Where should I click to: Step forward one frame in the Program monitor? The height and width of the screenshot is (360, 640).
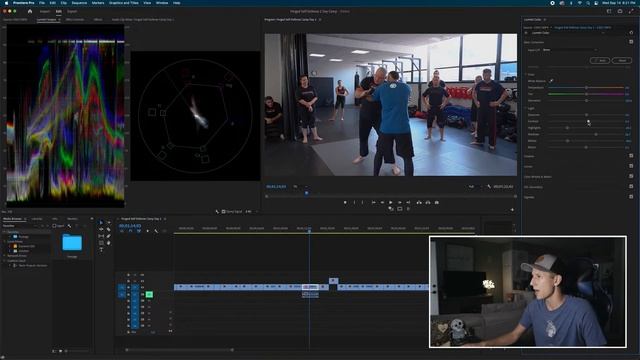(x=400, y=202)
